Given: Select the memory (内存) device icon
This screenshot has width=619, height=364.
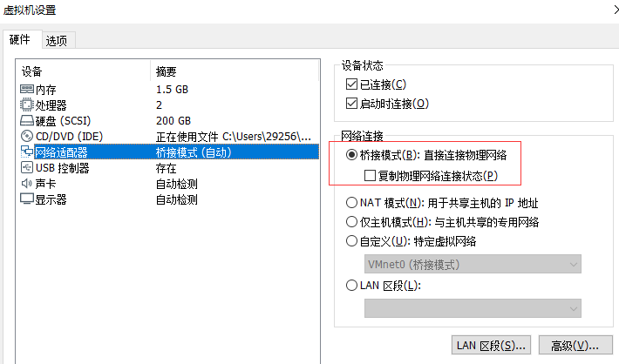Looking at the screenshot, I should coord(27,89).
